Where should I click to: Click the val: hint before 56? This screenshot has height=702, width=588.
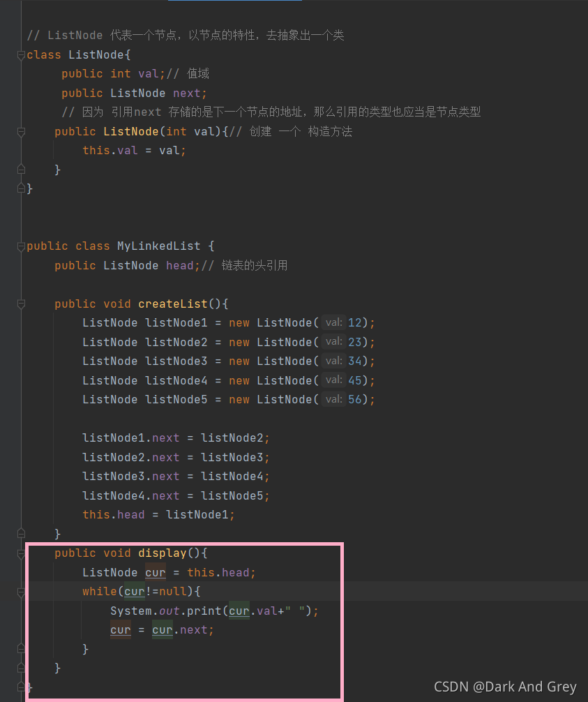(334, 399)
